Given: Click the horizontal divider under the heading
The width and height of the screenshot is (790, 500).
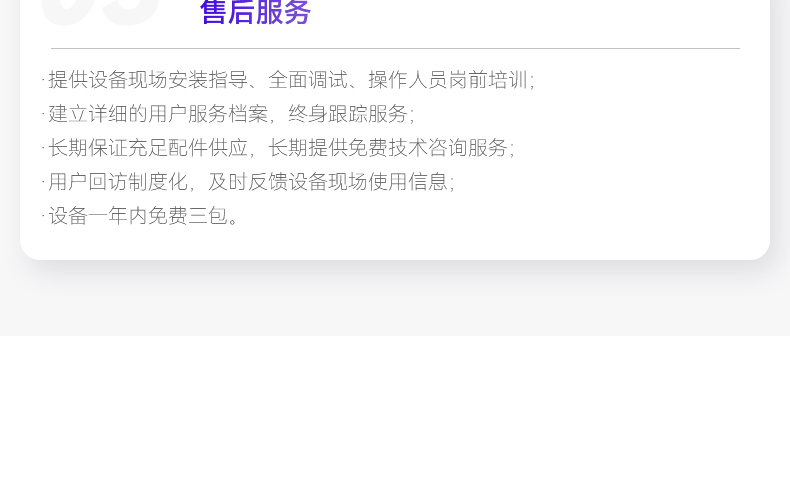Looking at the screenshot, I should [396, 48].
